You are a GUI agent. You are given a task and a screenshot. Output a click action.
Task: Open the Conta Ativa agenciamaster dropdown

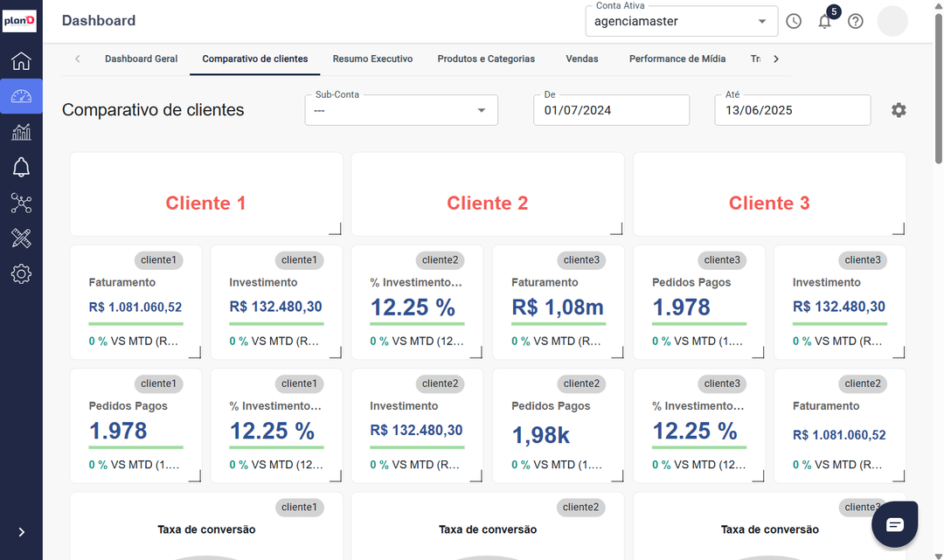[x=682, y=21]
